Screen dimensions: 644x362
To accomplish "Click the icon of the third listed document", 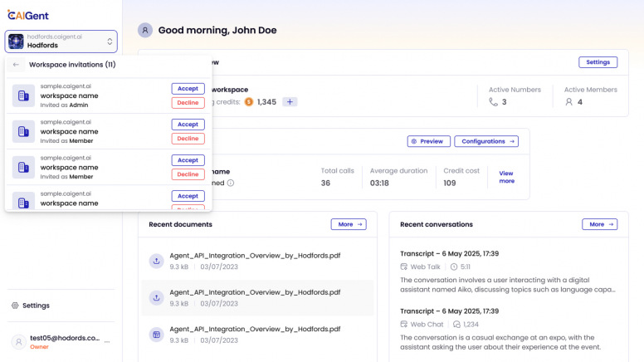I will pyautogui.click(x=155, y=334).
